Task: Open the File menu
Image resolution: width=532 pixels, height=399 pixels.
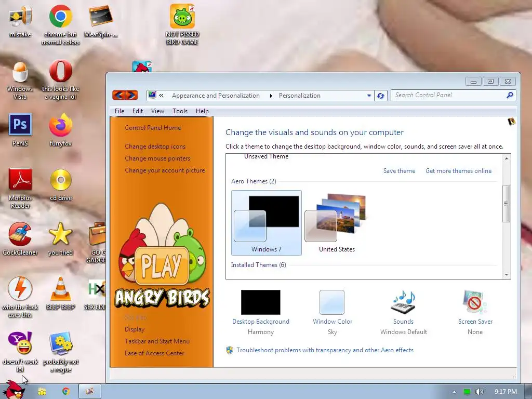Action: pyautogui.click(x=119, y=111)
